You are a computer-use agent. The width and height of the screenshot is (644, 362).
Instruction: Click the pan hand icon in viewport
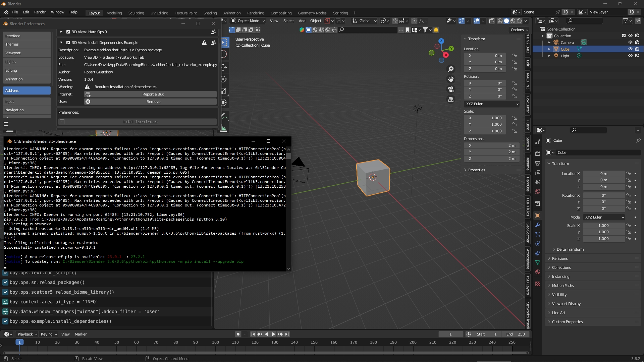point(451,79)
